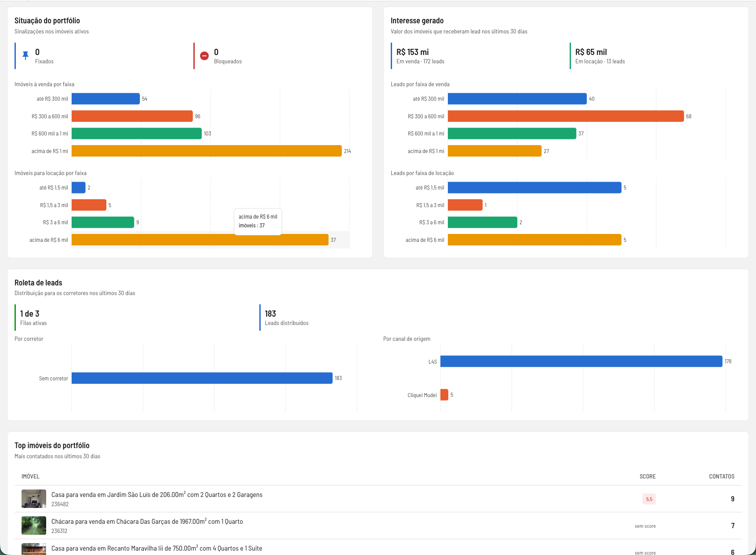Click the yellow 'acima de R$ 1 mi' bar with 214
The width and height of the screenshot is (756, 555).
pyautogui.click(x=207, y=151)
